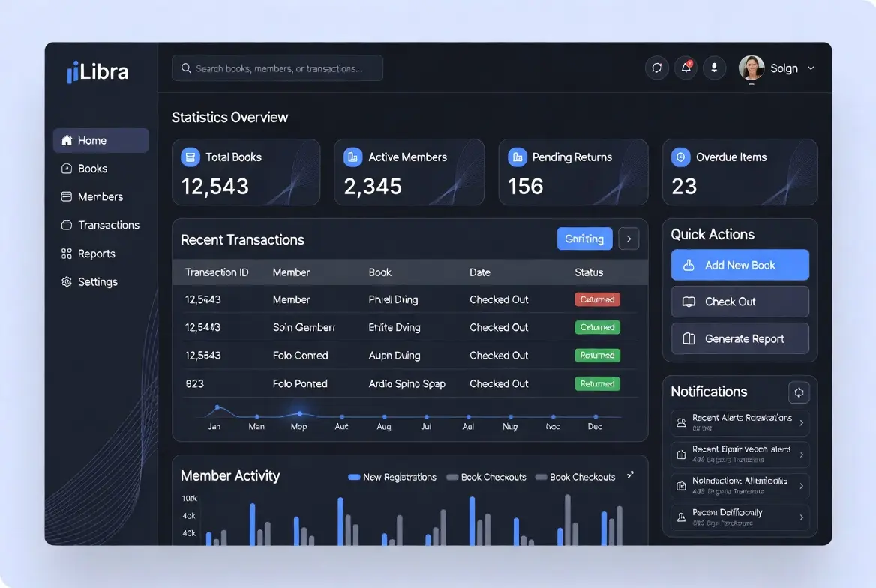Open the notifications bell icon
This screenshot has width=876, height=588.
click(x=685, y=68)
